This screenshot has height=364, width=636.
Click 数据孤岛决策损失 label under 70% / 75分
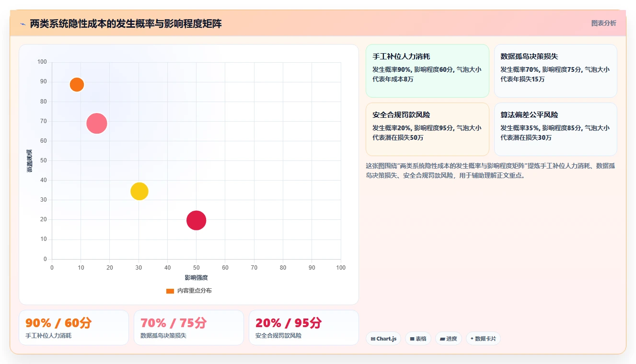pyautogui.click(x=163, y=336)
